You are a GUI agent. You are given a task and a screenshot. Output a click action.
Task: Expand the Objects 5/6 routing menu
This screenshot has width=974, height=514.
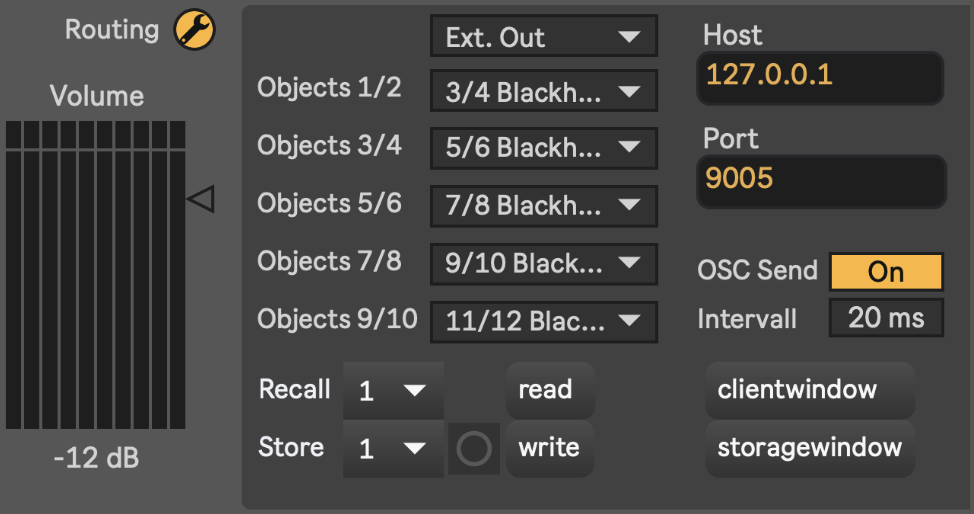[x=544, y=206]
